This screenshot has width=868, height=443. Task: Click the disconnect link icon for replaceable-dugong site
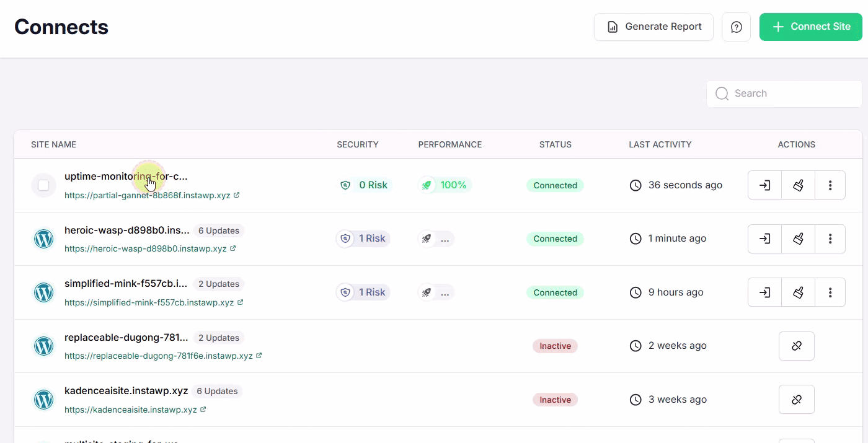(x=797, y=346)
